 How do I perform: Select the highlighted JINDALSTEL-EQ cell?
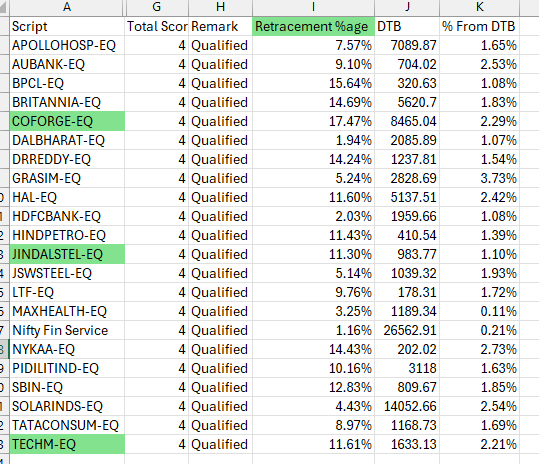pos(67,254)
